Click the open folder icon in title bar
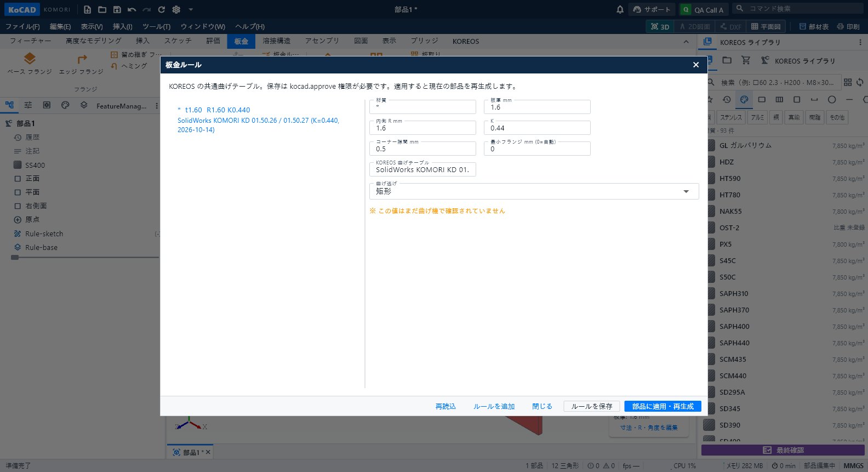Viewport: 868px width, 472px height. click(102, 9)
